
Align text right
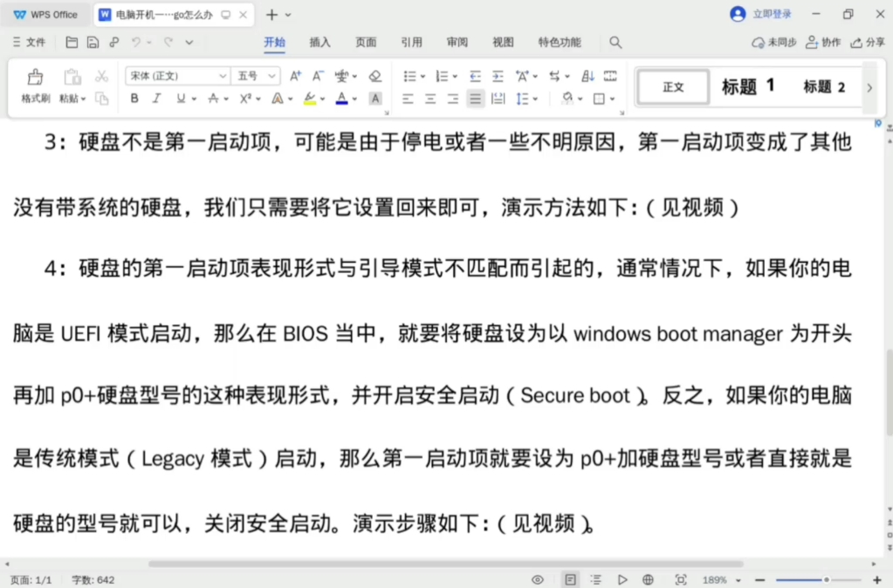(453, 99)
